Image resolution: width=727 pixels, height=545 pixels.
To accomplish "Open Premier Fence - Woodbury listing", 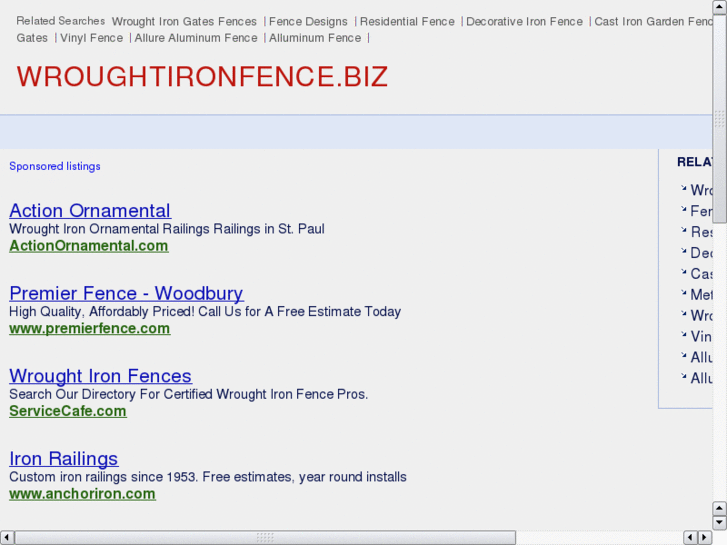I will click(126, 294).
